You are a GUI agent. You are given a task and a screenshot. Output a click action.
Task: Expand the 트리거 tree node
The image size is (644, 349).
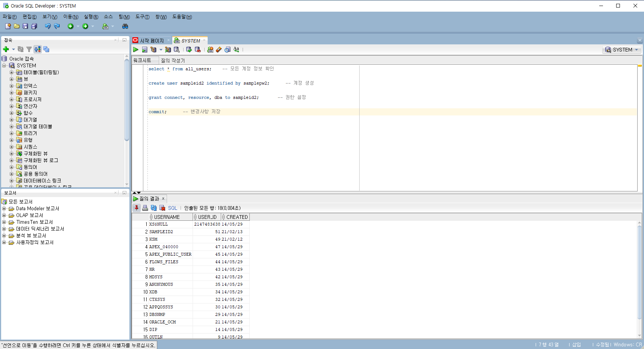(x=11, y=134)
